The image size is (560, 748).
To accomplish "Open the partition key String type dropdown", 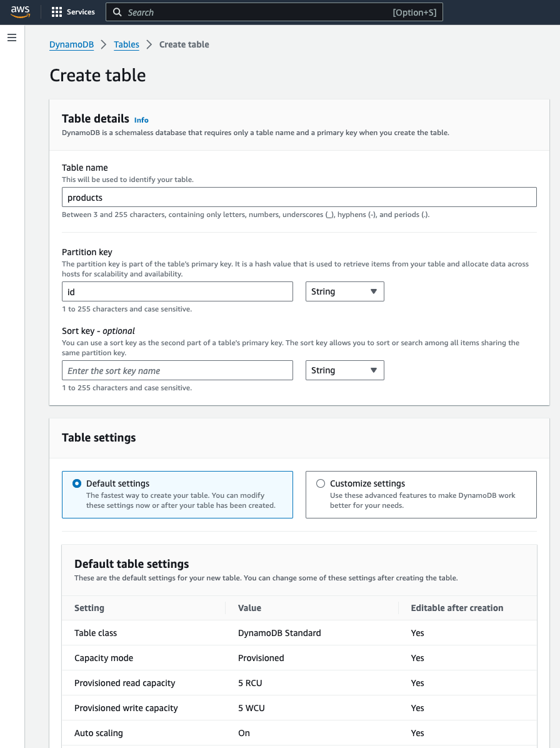I will click(344, 291).
